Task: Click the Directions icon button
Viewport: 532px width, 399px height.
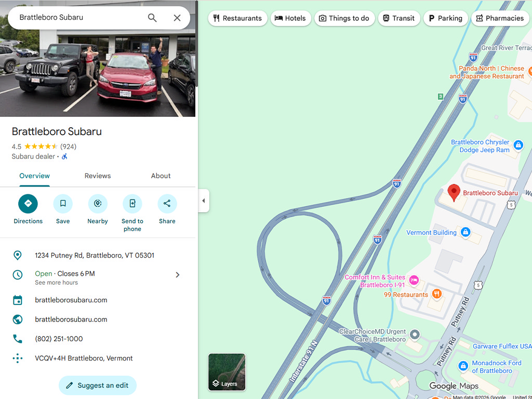Action: (x=28, y=204)
